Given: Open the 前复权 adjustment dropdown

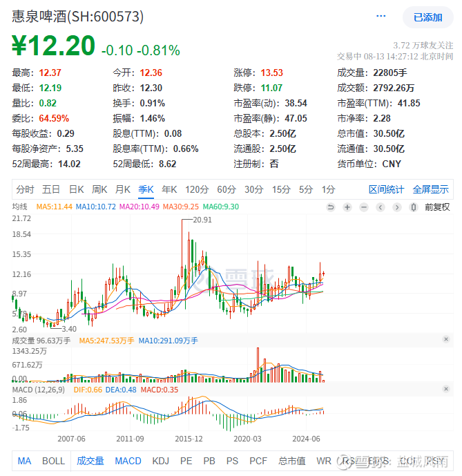Looking at the screenshot, I should [x=437, y=207].
